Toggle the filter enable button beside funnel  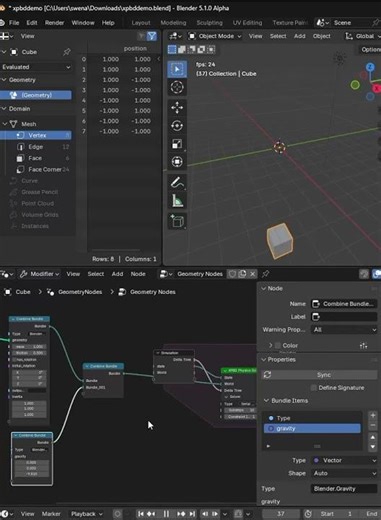point(141,36)
